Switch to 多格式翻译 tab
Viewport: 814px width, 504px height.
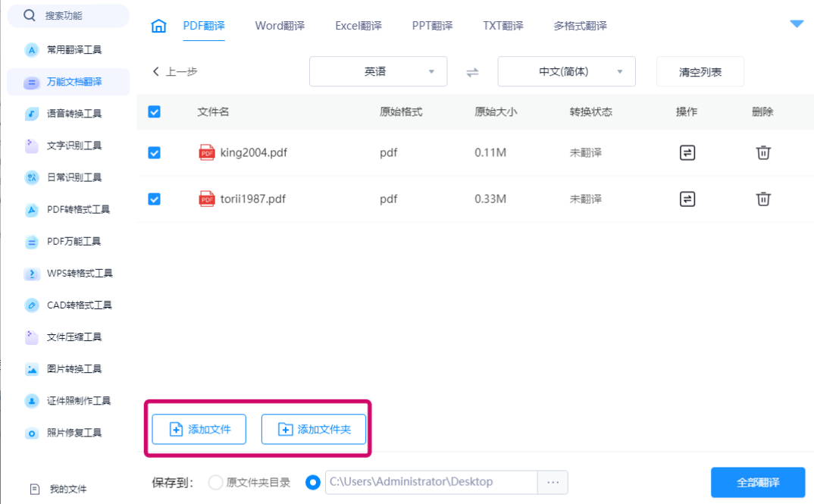(x=580, y=26)
